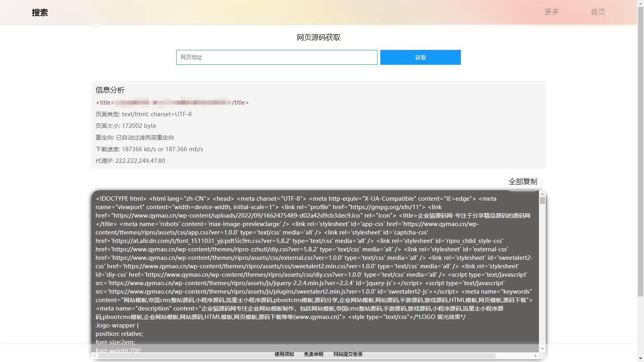Click the .logo-wrapper { line

[x=117, y=325]
